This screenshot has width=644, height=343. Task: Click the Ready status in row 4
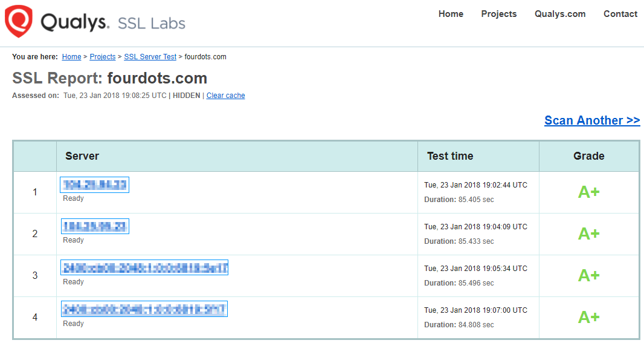point(73,324)
